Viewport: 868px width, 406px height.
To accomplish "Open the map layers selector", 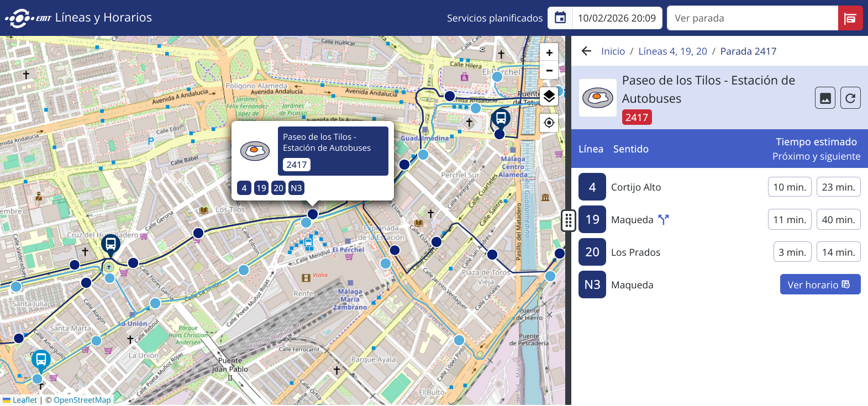I will pyautogui.click(x=549, y=97).
